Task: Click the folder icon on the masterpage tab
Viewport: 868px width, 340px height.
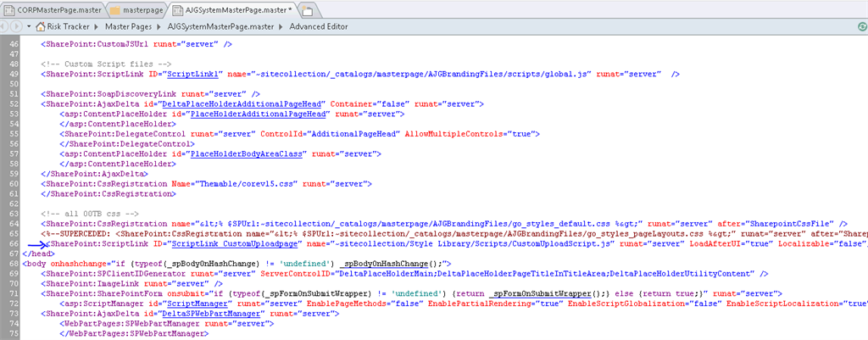Action: point(115,10)
